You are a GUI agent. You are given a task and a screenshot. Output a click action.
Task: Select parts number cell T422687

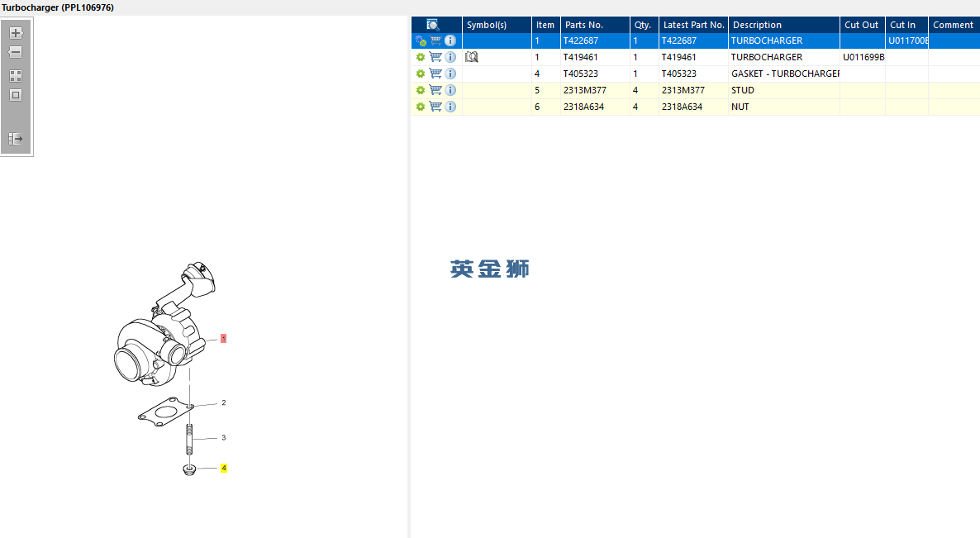595,40
